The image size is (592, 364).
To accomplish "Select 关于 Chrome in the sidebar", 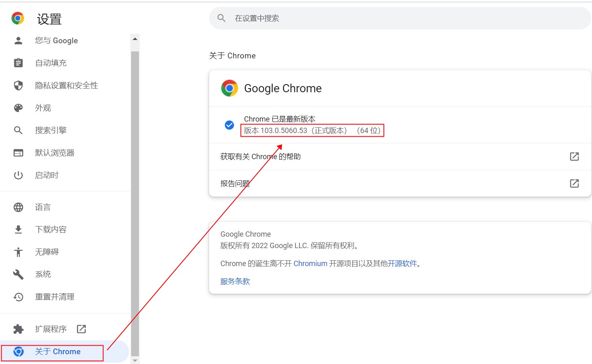I will (x=65, y=351).
